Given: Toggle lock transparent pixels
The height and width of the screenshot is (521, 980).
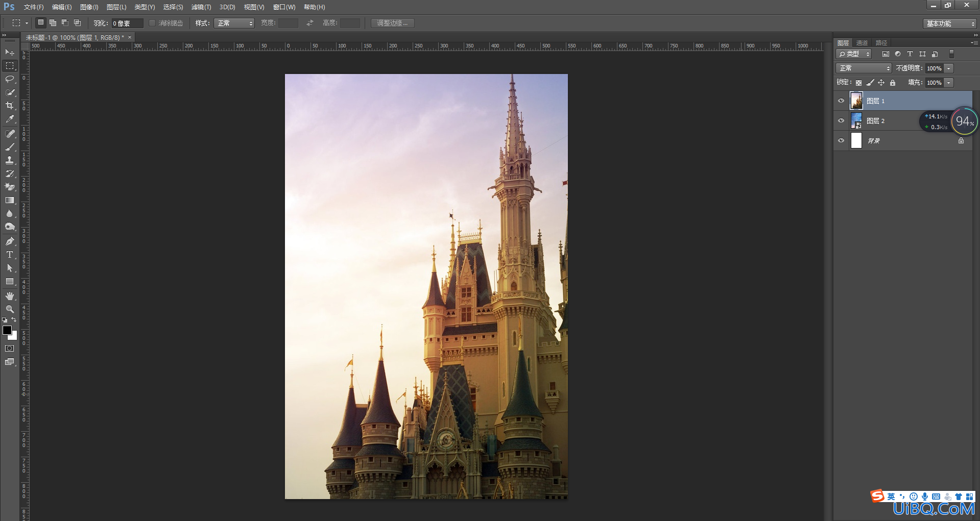Looking at the screenshot, I should (858, 83).
